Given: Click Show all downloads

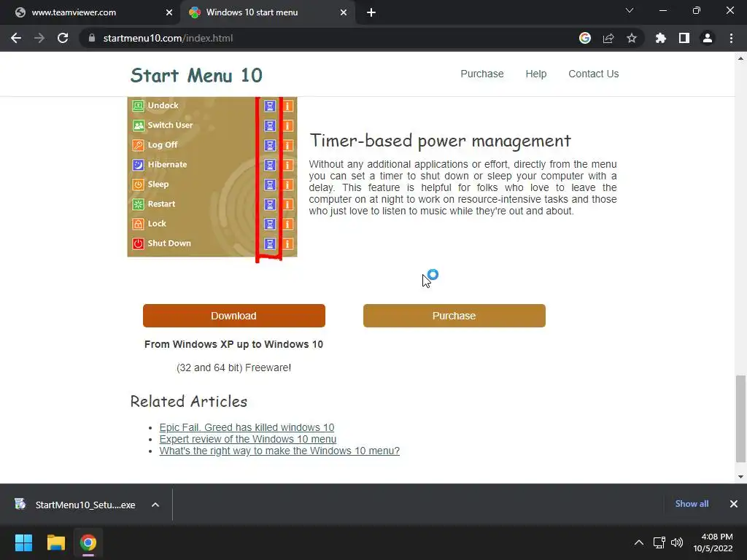Looking at the screenshot, I should pos(692,504).
